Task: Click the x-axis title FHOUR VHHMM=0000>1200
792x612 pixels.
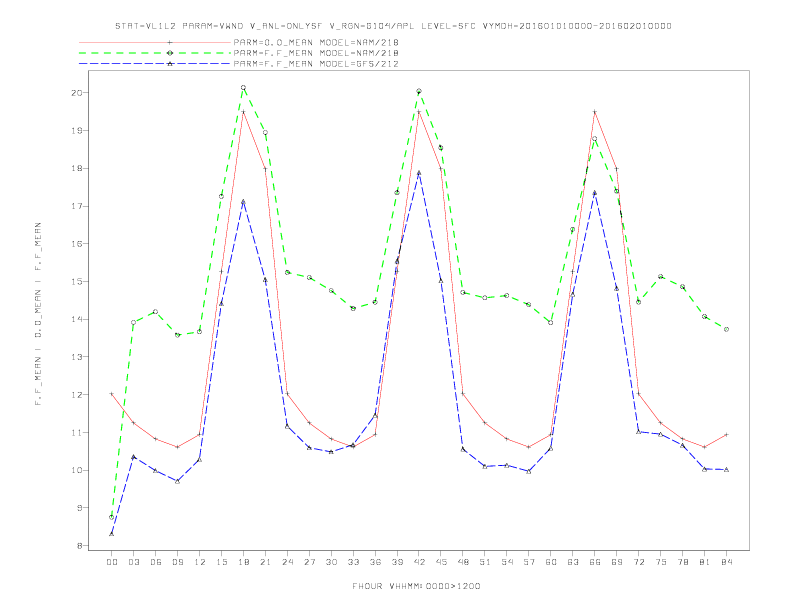Action: tap(416, 586)
